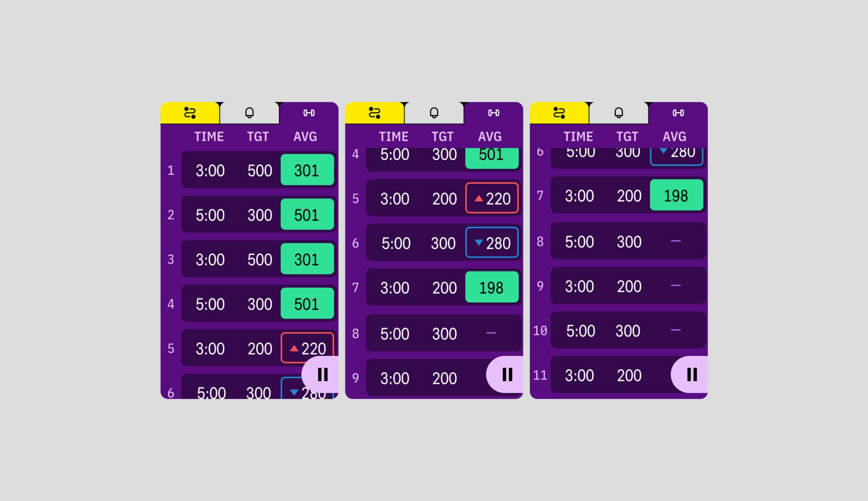Select the 198 average in row 7, middle panel
868x501 pixels.
click(492, 287)
